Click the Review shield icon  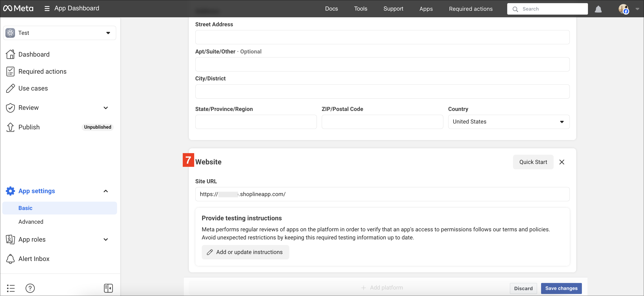10,108
